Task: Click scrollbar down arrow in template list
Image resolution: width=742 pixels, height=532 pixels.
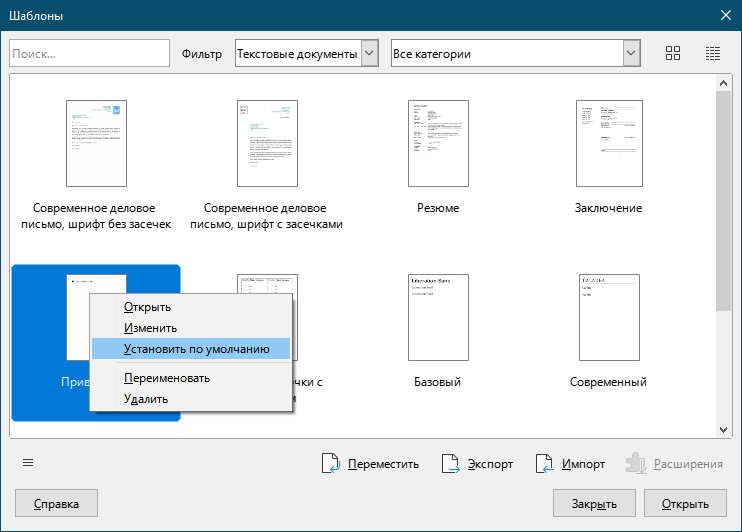Action: (723, 430)
